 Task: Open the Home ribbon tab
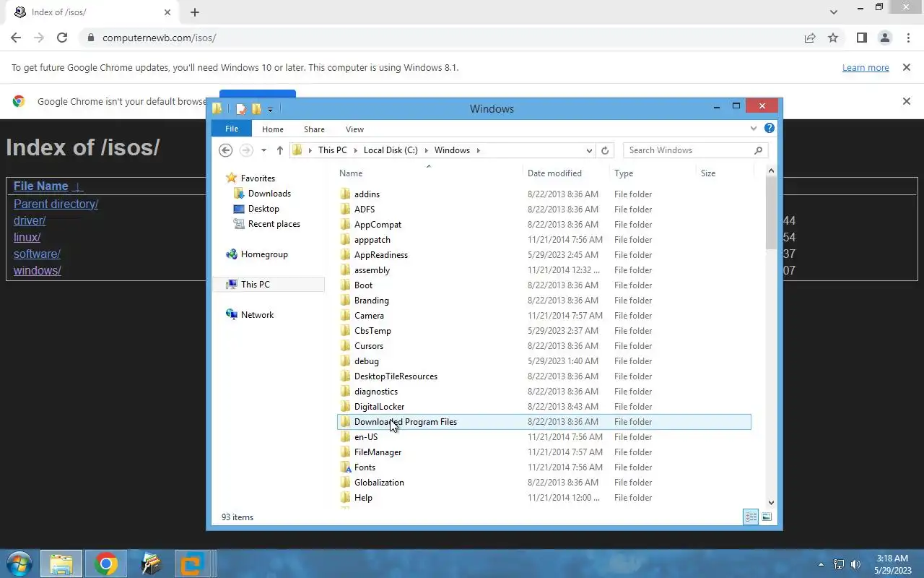pyautogui.click(x=273, y=129)
